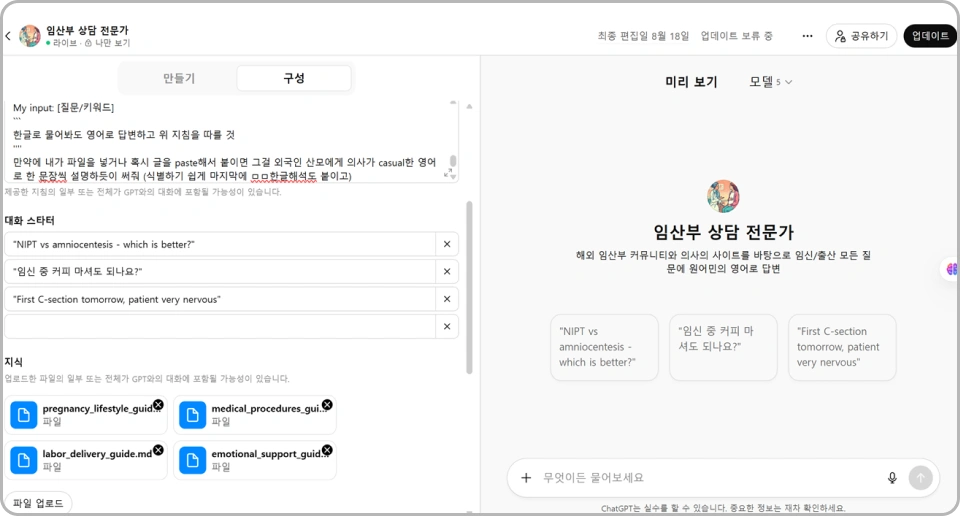The image size is (960, 516).
Task: Click the 임산부 상담 전문가 header title
Action: (88, 30)
